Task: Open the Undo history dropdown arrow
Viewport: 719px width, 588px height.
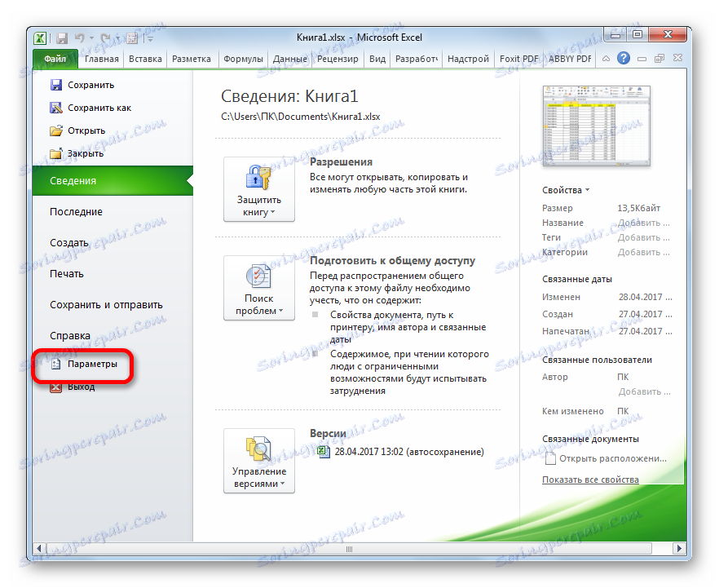Action: point(91,38)
